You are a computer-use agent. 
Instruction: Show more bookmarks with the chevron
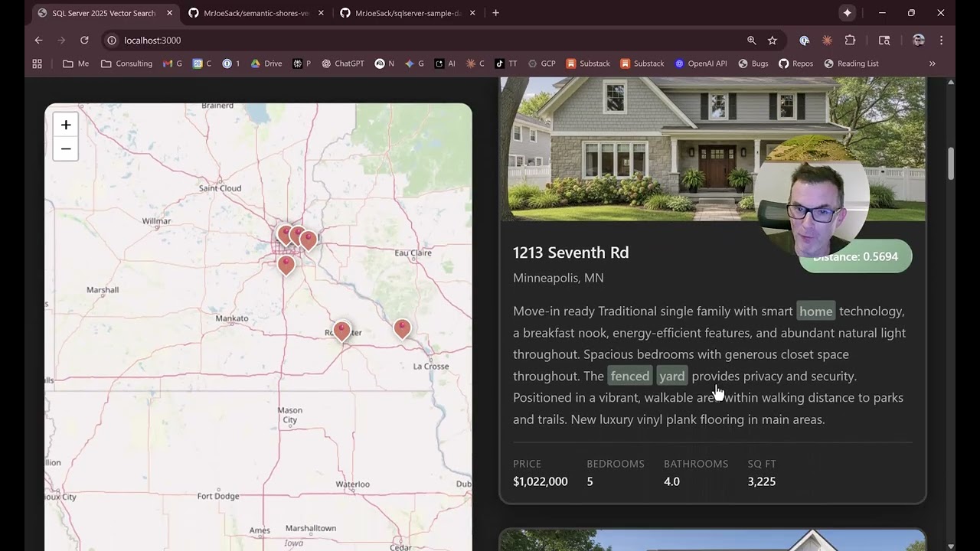click(x=932, y=64)
